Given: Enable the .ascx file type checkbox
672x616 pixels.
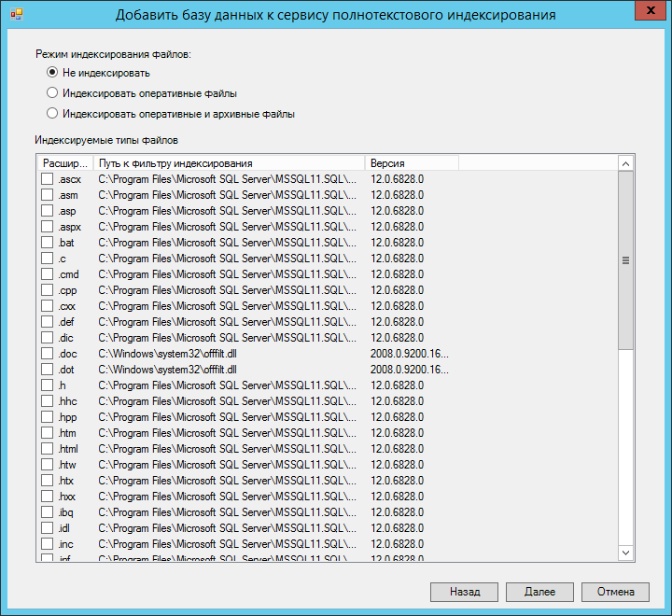Looking at the screenshot, I should click(48, 179).
